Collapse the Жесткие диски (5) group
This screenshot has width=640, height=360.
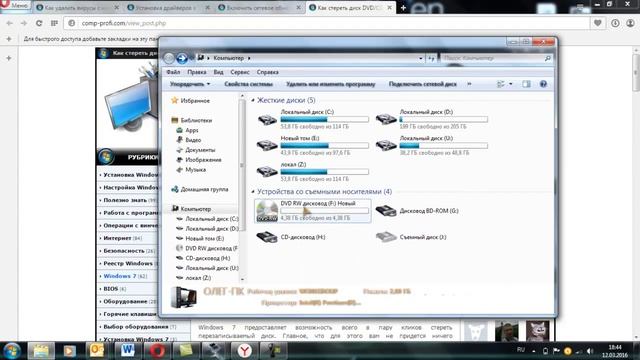[x=253, y=100]
